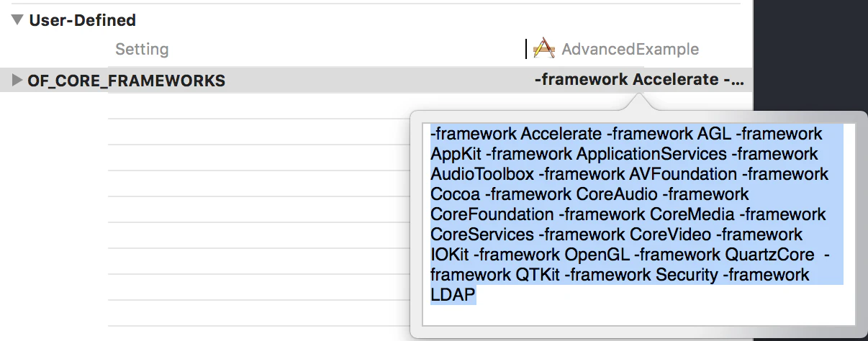Click the word LDAP in the popover

tap(453, 295)
